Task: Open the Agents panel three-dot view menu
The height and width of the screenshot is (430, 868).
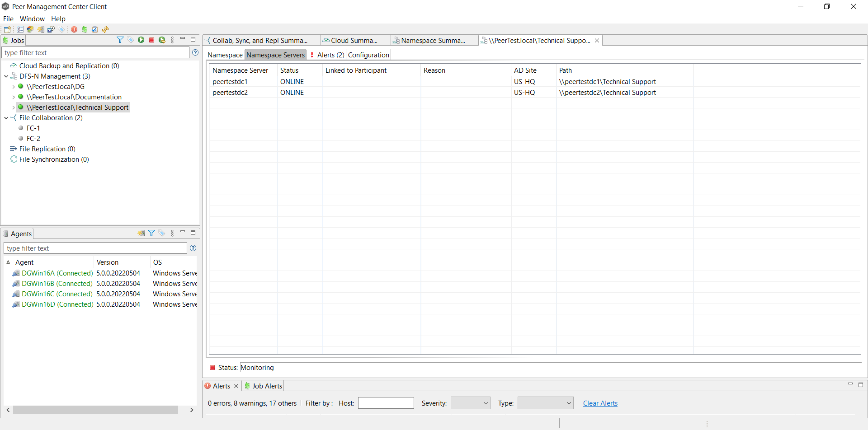Action: (172, 233)
